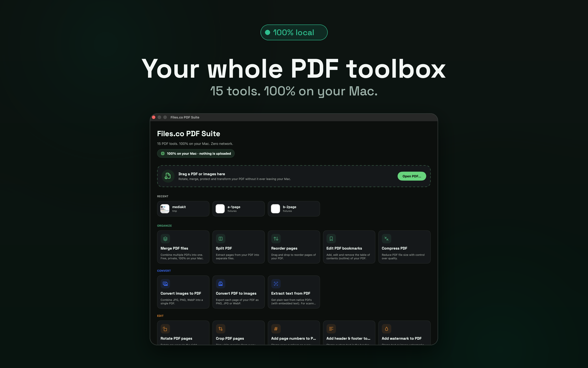Click the Edit PDF bookmarks icon

(x=331, y=239)
